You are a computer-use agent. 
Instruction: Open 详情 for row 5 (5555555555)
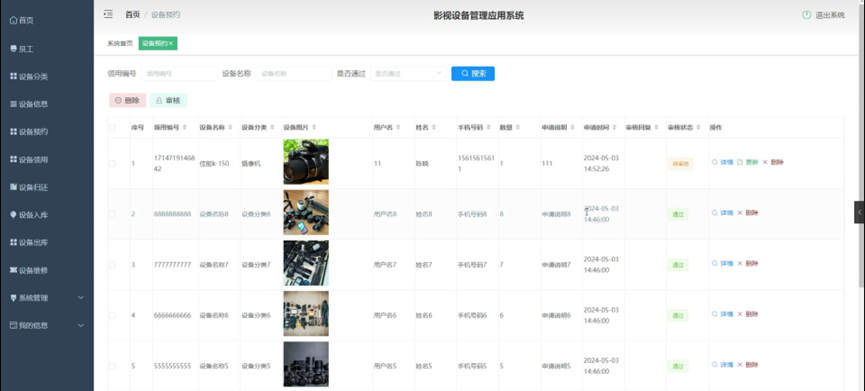click(723, 365)
